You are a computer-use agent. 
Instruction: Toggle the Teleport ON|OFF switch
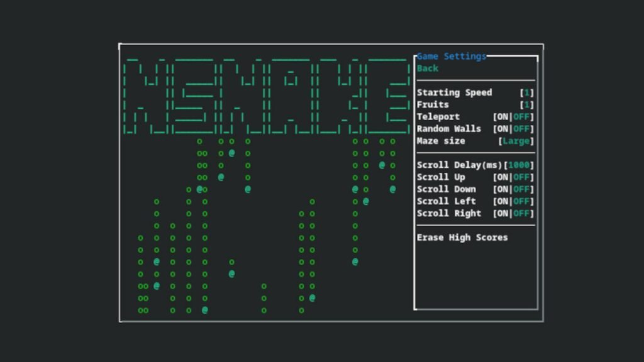point(513,117)
